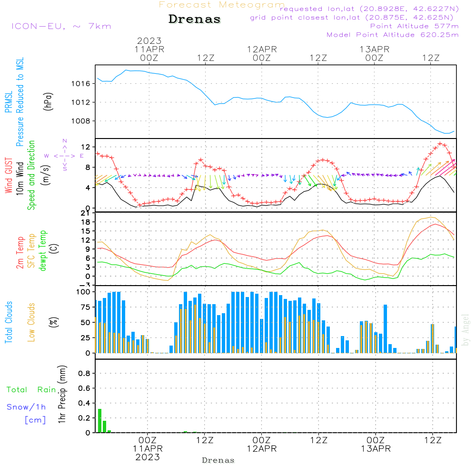Image resolution: width=476 pixels, height=476 pixels.
Task: Select the bold "Drenas" title at top
Action: coord(194,19)
